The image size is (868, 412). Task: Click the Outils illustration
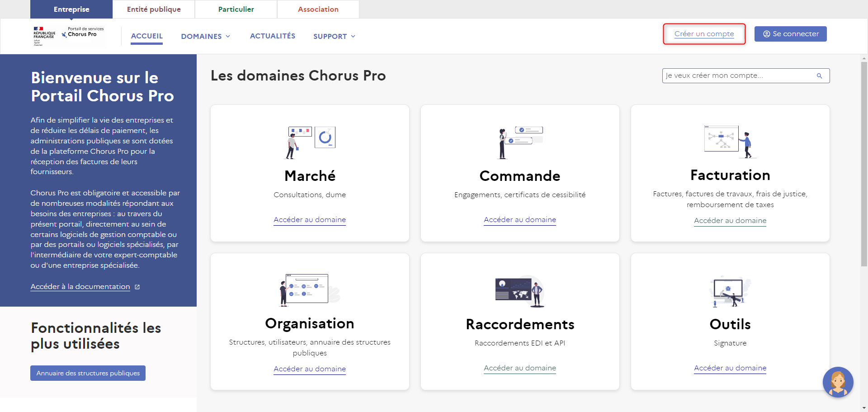[730, 291]
